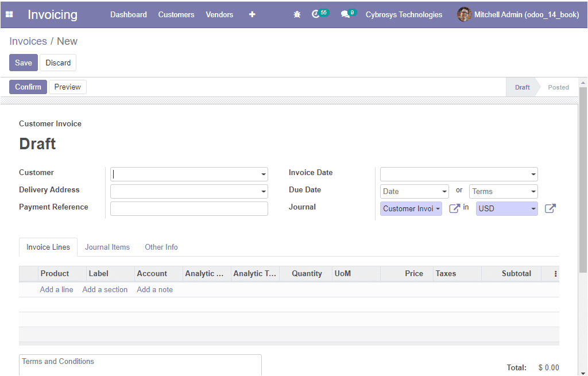Click the Add a line link

tap(56, 290)
